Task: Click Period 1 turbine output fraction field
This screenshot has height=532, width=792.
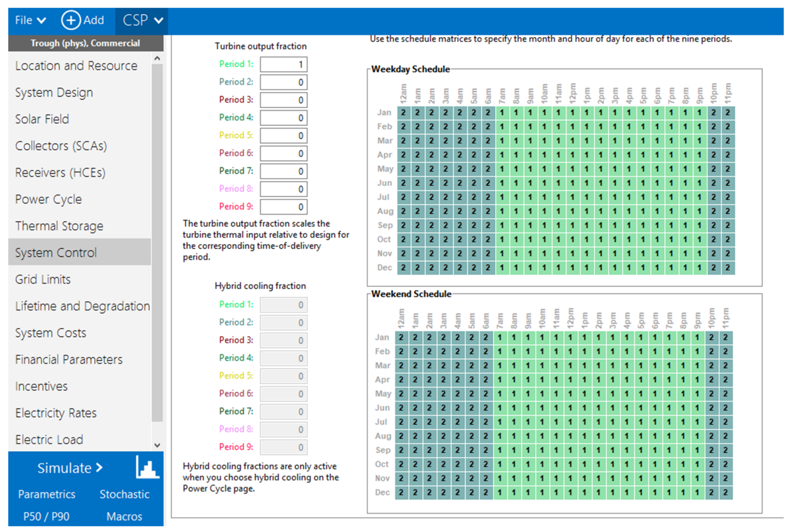Action: pyautogui.click(x=283, y=65)
